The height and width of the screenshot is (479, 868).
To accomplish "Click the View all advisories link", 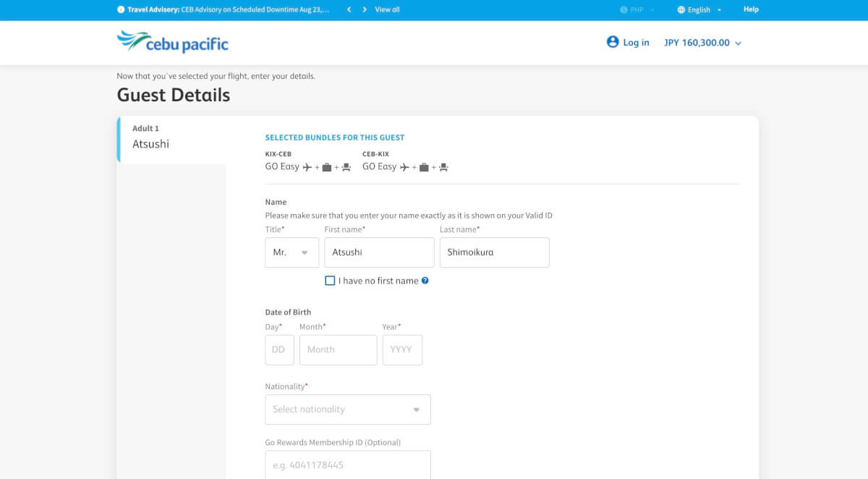I will click(x=387, y=9).
